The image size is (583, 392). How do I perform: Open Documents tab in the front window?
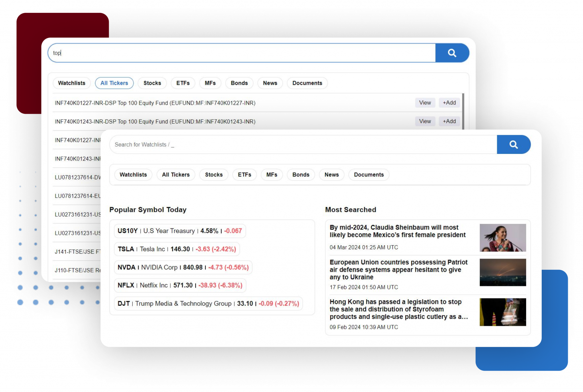click(x=369, y=175)
